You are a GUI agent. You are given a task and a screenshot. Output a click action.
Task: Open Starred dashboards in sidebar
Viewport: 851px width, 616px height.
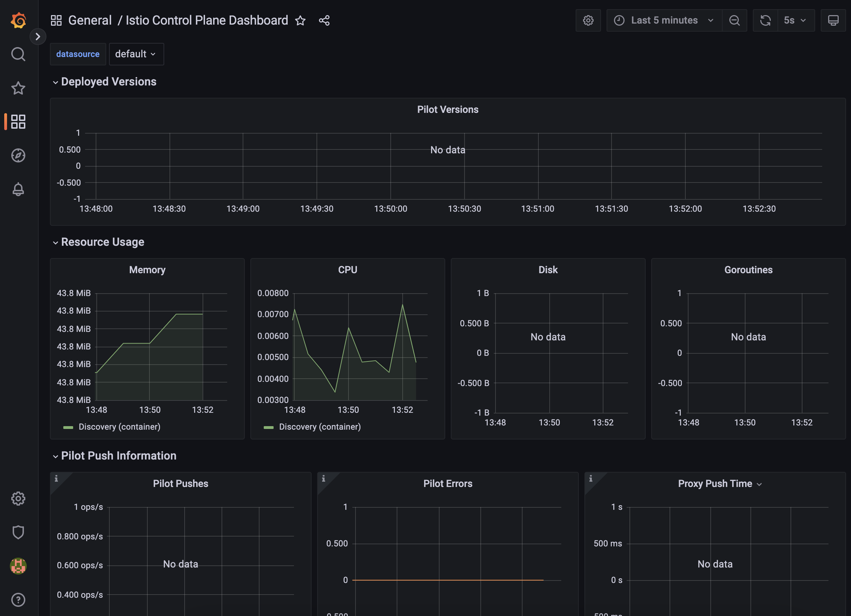[x=18, y=88]
